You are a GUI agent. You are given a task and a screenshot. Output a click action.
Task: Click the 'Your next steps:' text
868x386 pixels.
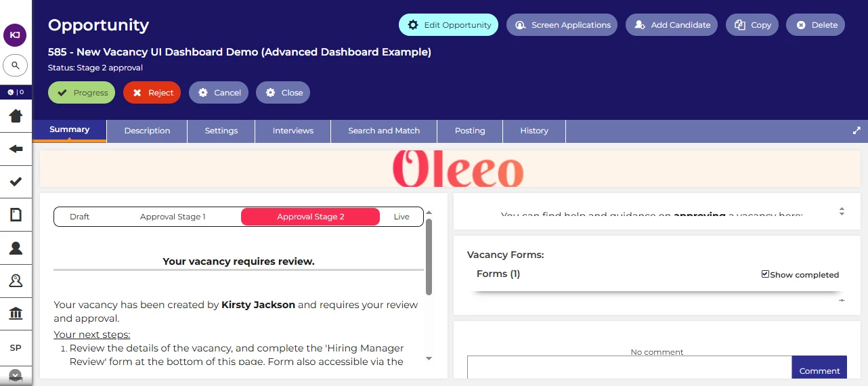click(x=92, y=335)
